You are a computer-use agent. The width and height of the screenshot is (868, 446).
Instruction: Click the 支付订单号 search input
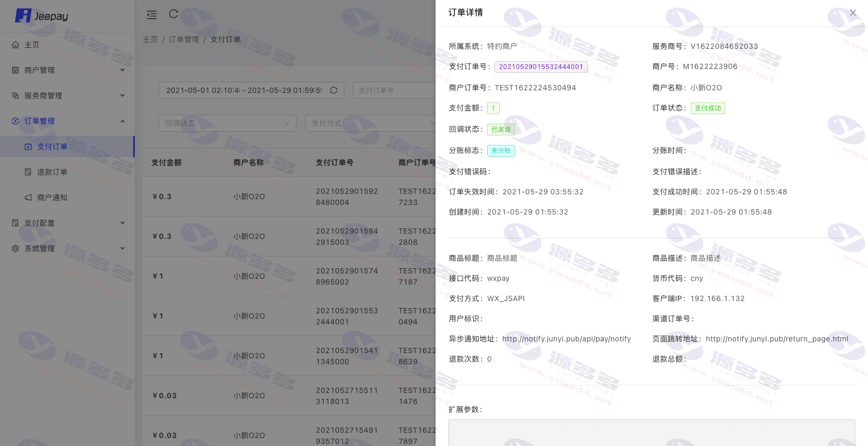click(394, 90)
